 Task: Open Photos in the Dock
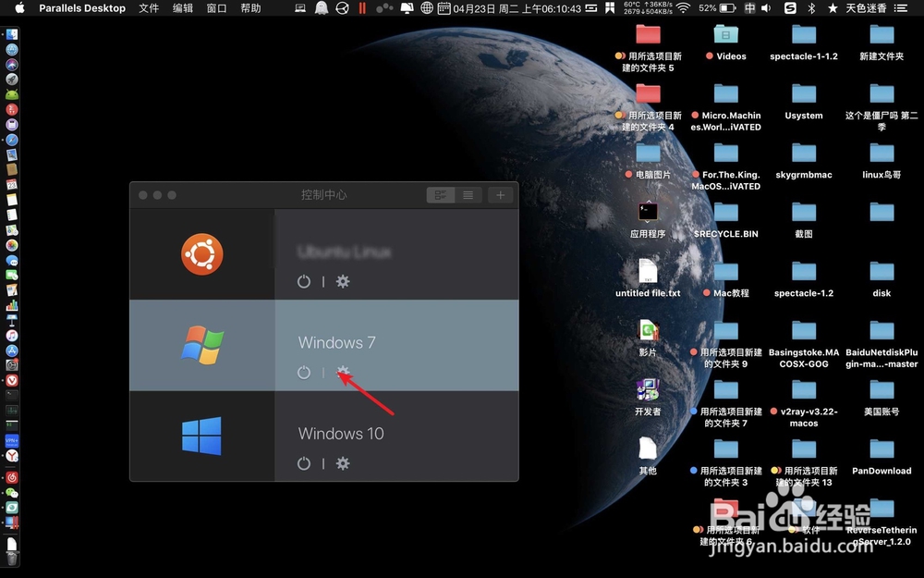click(x=12, y=245)
